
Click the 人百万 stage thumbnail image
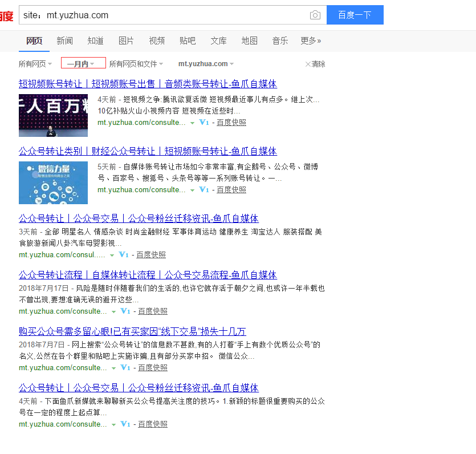(x=53, y=115)
